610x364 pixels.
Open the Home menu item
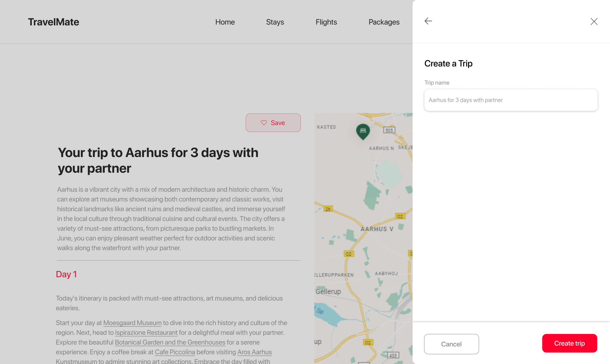[225, 22]
